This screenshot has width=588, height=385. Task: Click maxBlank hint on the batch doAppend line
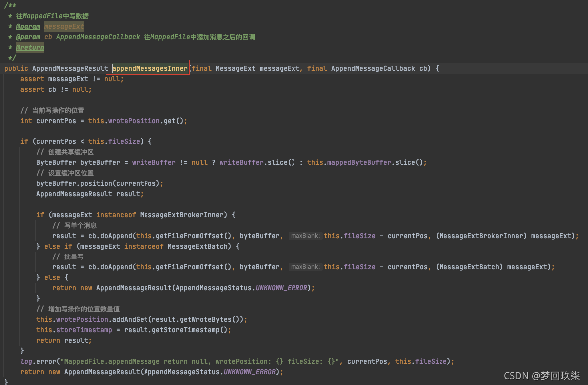(305, 267)
